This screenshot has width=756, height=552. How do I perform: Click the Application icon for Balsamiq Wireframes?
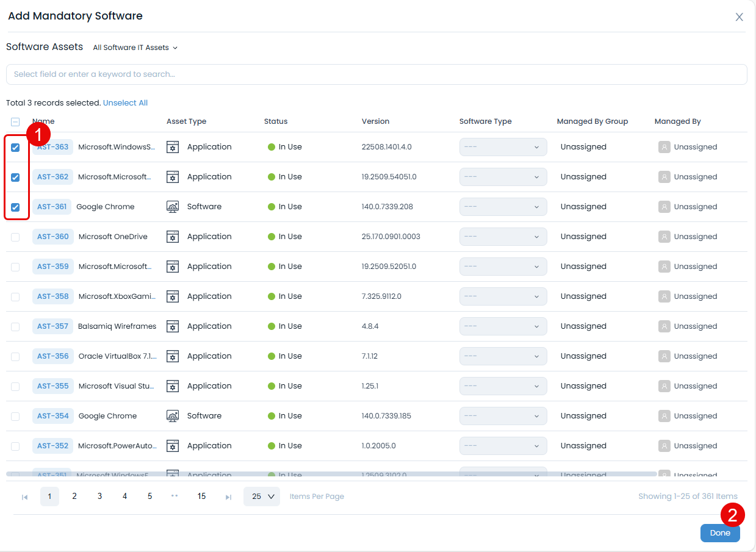point(173,326)
